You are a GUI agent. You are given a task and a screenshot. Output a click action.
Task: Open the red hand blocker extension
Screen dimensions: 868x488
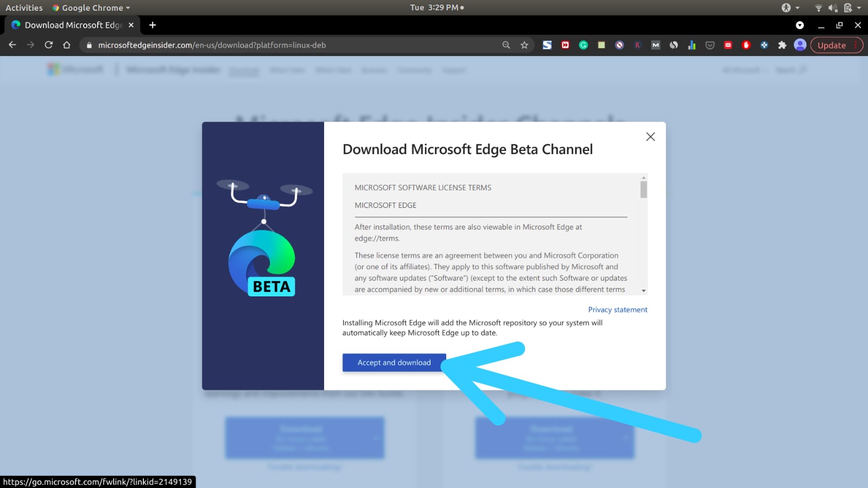[746, 45]
